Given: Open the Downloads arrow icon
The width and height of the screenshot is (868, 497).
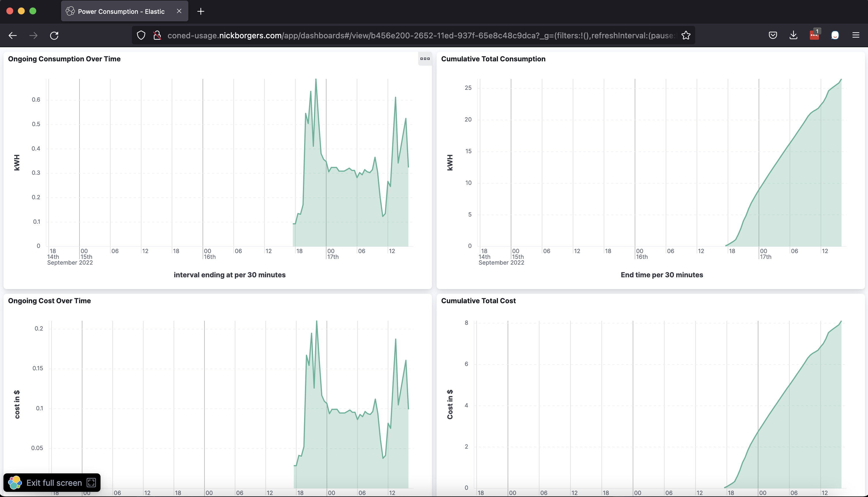Looking at the screenshot, I should tap(794, 35).
